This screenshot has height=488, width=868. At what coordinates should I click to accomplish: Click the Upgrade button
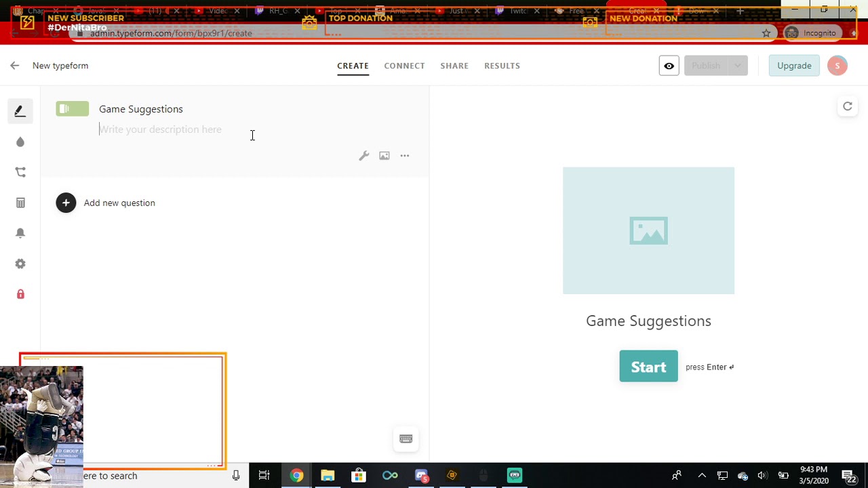coord(794,66)
